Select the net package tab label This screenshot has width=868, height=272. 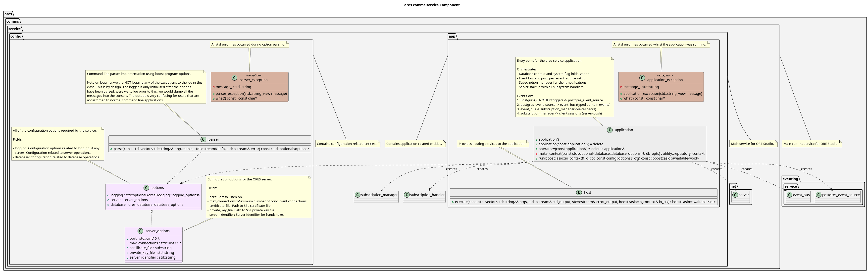[733, 186]
